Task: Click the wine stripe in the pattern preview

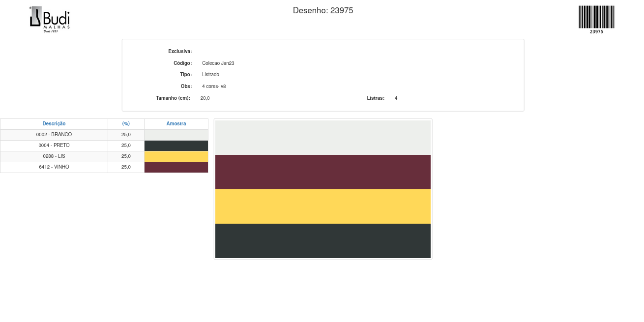Action: click(323, 172)
